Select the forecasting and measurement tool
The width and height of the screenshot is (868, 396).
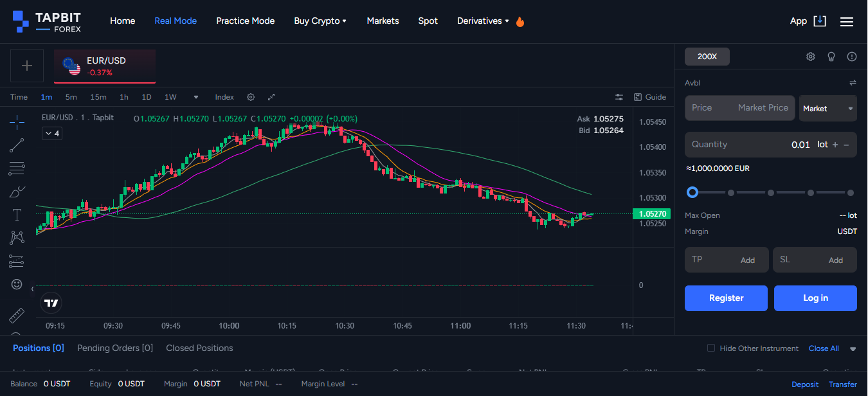[x=17, y=261]
